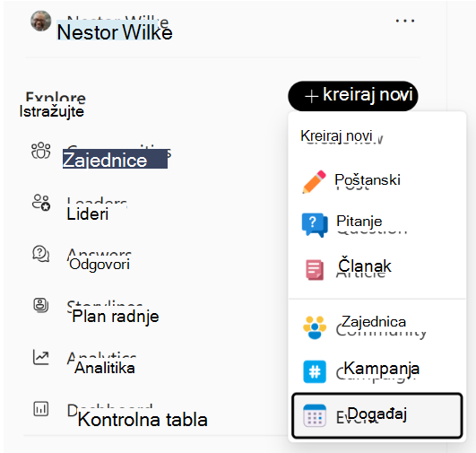Click the Nestor Wilke name
Viewport: 476px width, 453px height.
tap(115, 31)
